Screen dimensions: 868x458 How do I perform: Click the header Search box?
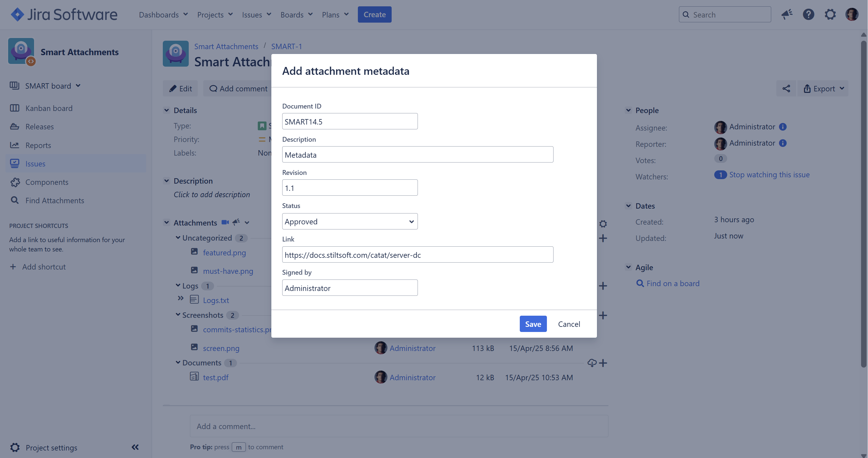tap(725, 14)
